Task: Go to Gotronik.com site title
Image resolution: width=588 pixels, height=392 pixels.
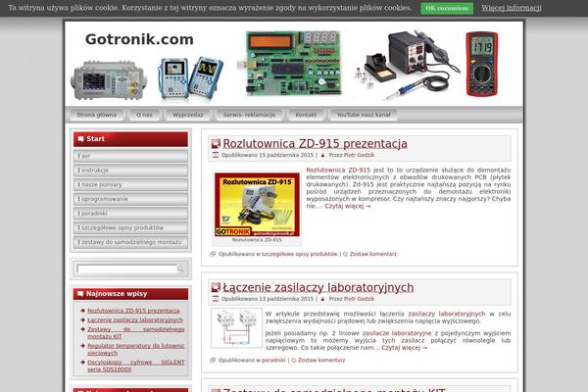Action: tap(139, 39)
